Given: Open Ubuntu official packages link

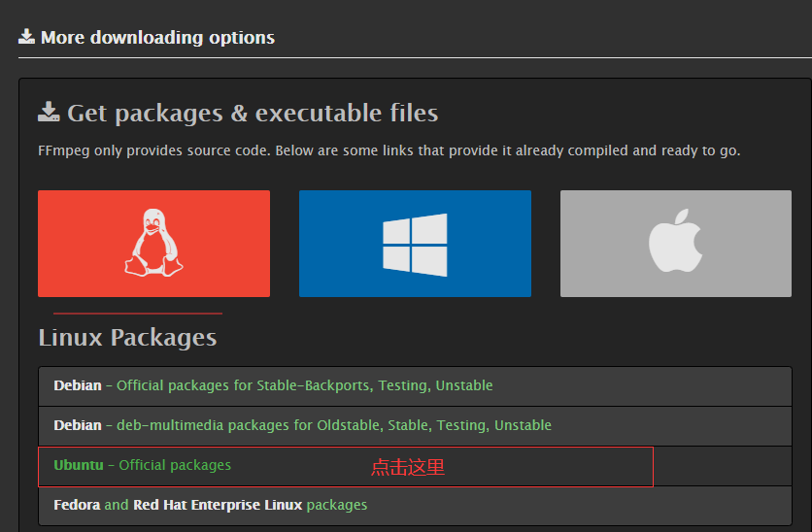Looking at the screenshot, I should pos(415,466).
